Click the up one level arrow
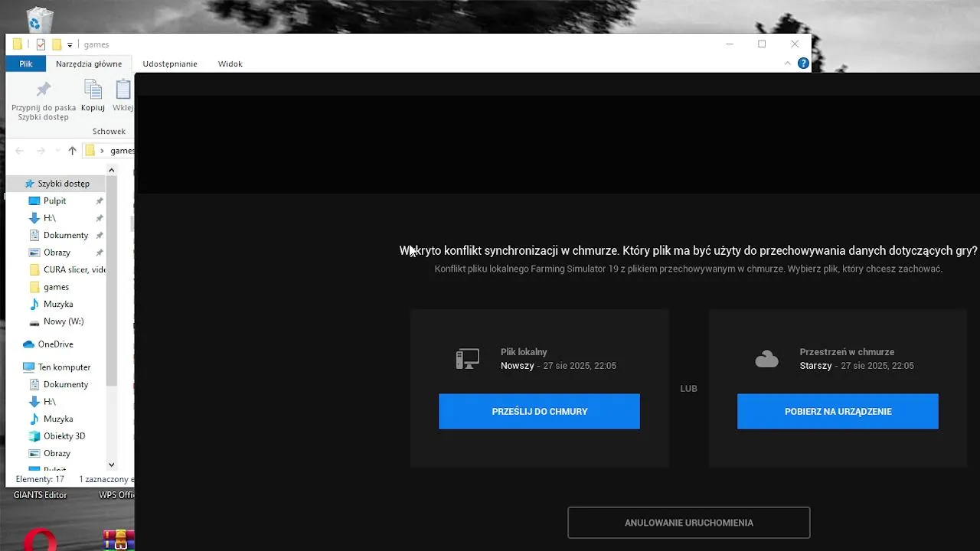The height and width of the screenshot is (551, 980). [x=73, y=151]
